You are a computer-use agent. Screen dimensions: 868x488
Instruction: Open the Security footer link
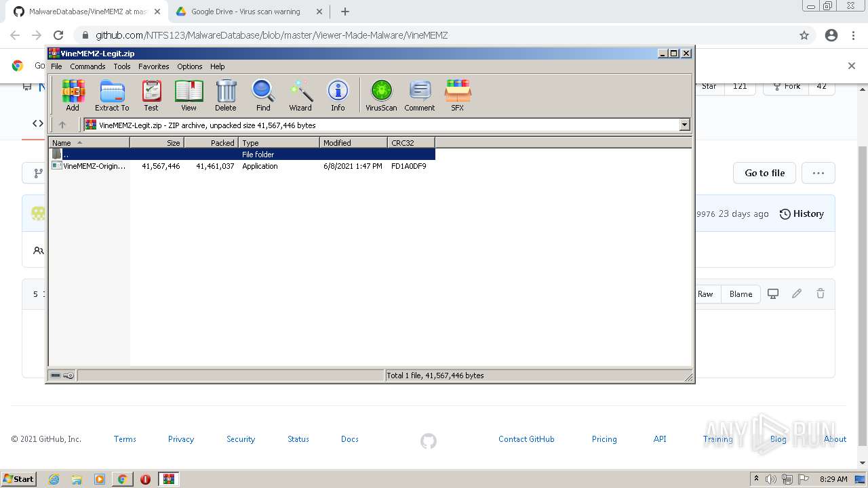tap(241, 439)
